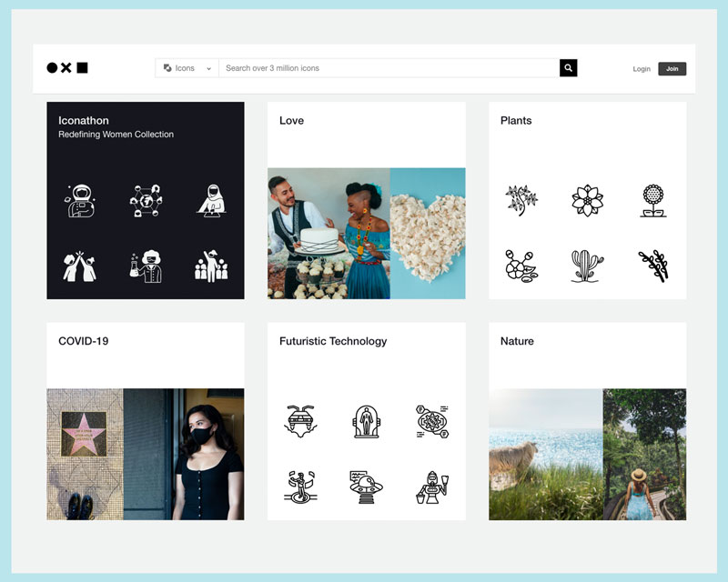The width and height of the screenshot is (728, 582).
Task: Open the Plants collection title
Action: point(516,121)
